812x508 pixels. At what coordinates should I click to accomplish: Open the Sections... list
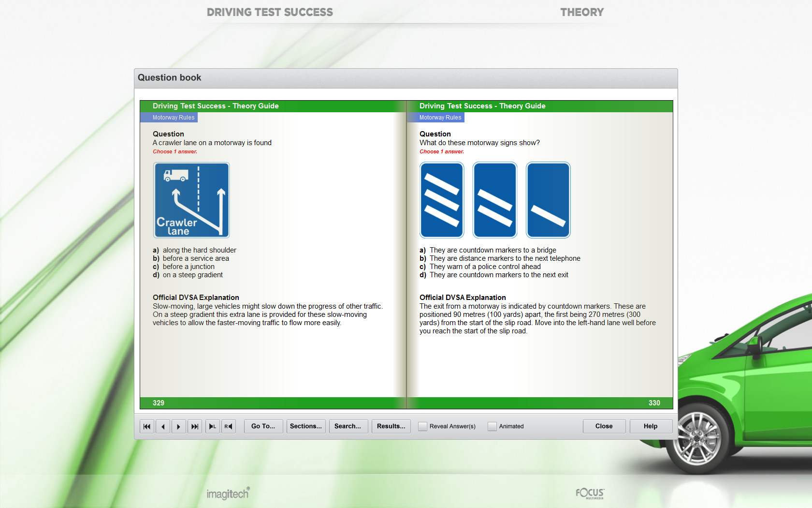(x=305, y=426)
